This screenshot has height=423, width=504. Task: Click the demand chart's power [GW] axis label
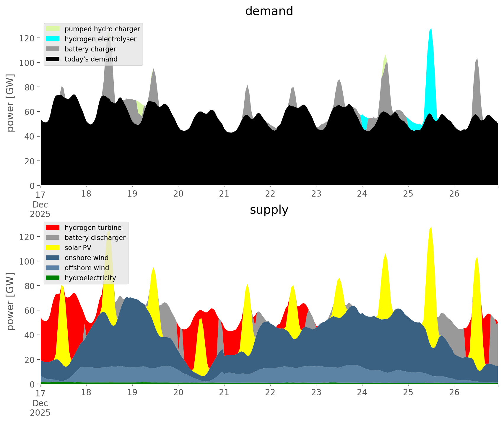tap(10, 103)
